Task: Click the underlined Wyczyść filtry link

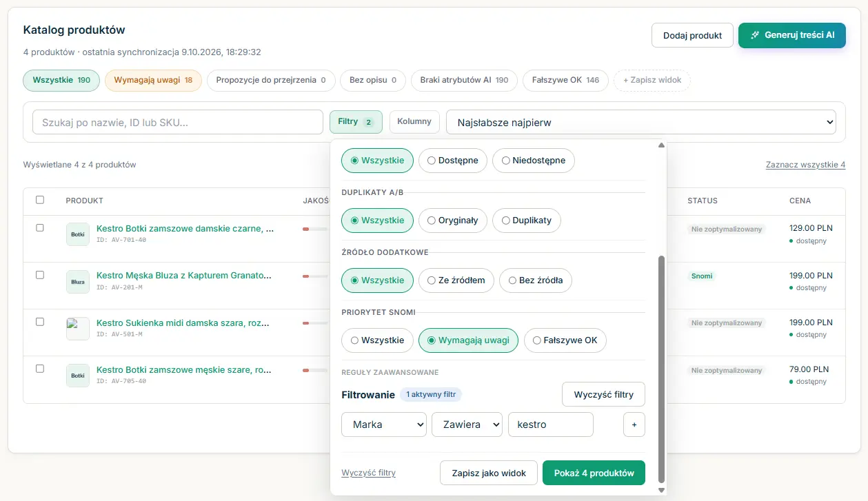Action: click(x=369, y=473)
